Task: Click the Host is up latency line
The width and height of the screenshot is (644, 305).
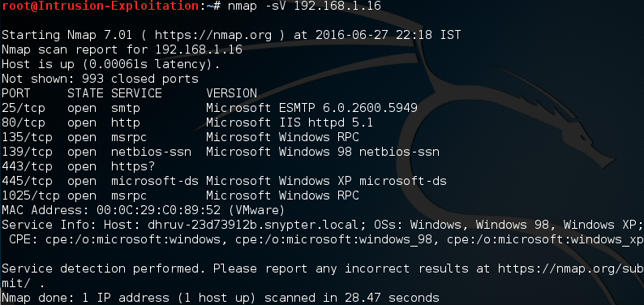Action: tap(111, 64)
